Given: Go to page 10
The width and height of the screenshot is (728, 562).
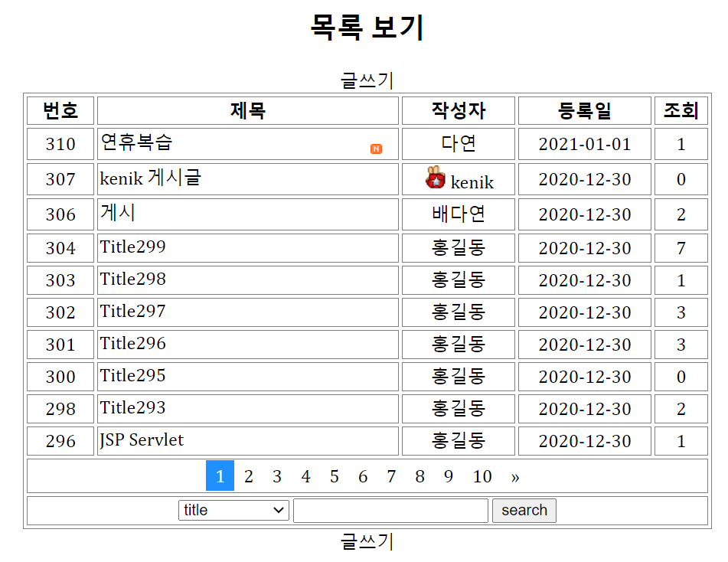Looking at the screenshot, I should (482, 476).
